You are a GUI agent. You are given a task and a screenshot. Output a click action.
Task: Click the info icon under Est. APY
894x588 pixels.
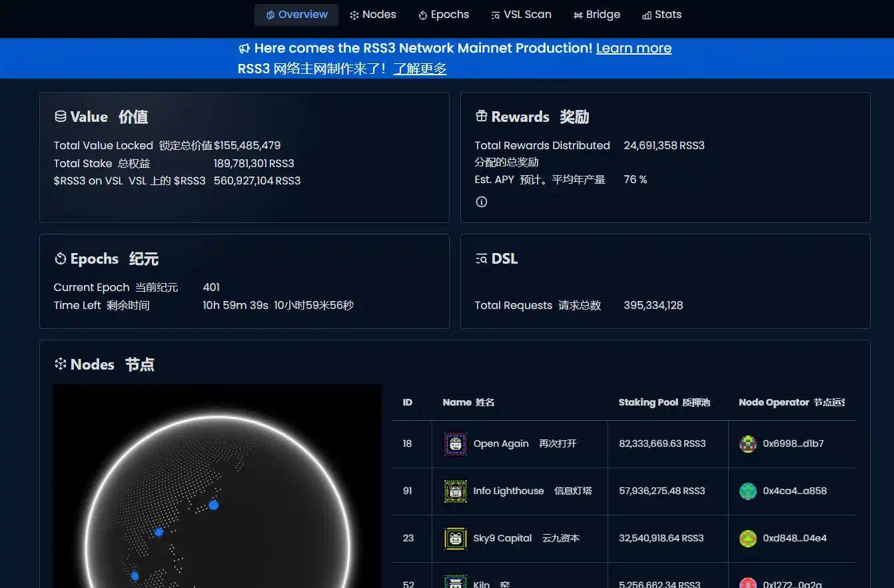coord(482,202)
